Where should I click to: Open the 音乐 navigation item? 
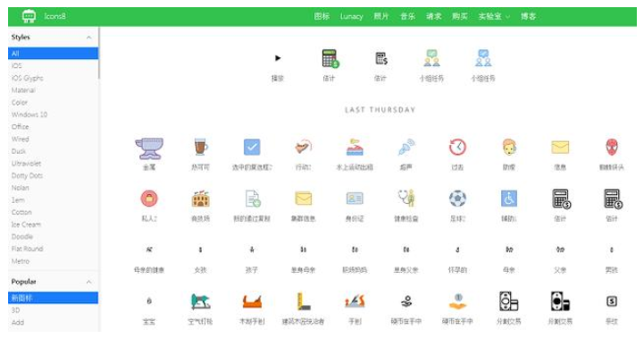pyautogui.click(x=407, y=16)
